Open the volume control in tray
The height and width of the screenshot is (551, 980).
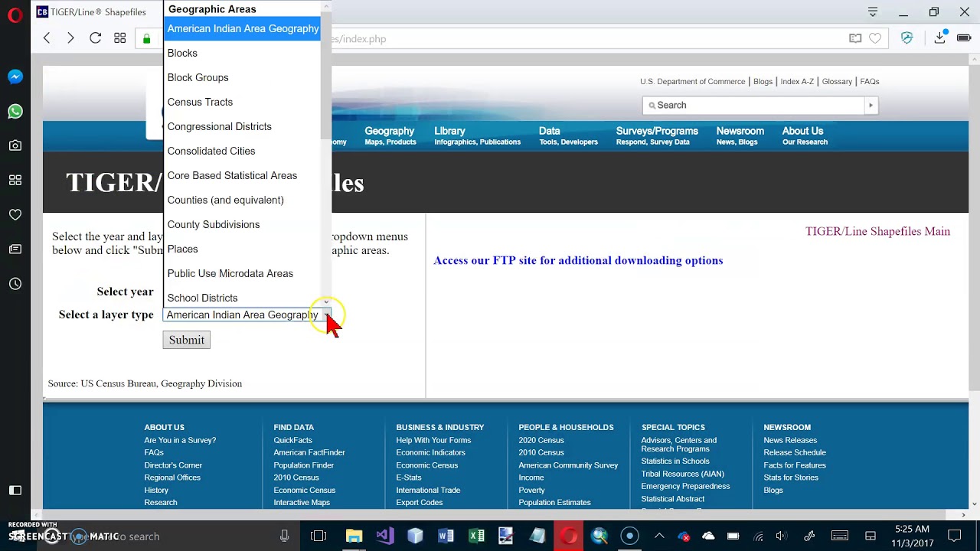(x=781, y=536)
